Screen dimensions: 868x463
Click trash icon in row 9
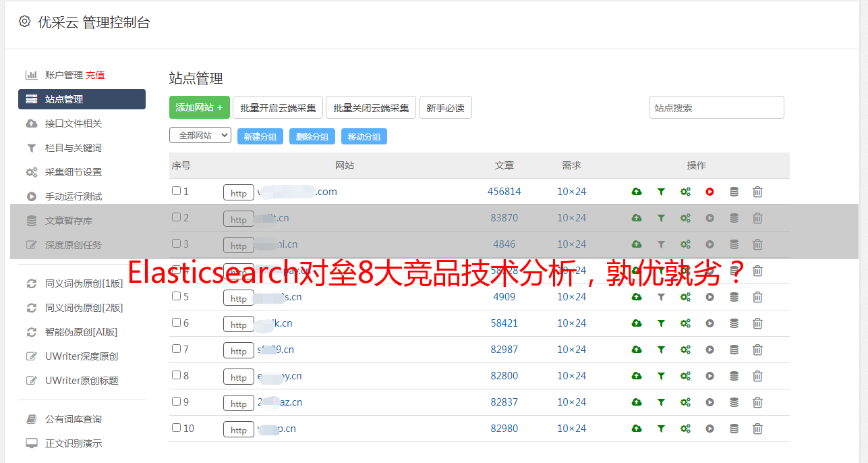757,402
